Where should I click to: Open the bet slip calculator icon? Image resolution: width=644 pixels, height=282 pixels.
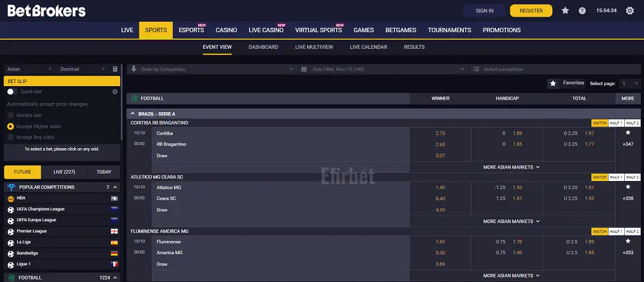[115, 69]
